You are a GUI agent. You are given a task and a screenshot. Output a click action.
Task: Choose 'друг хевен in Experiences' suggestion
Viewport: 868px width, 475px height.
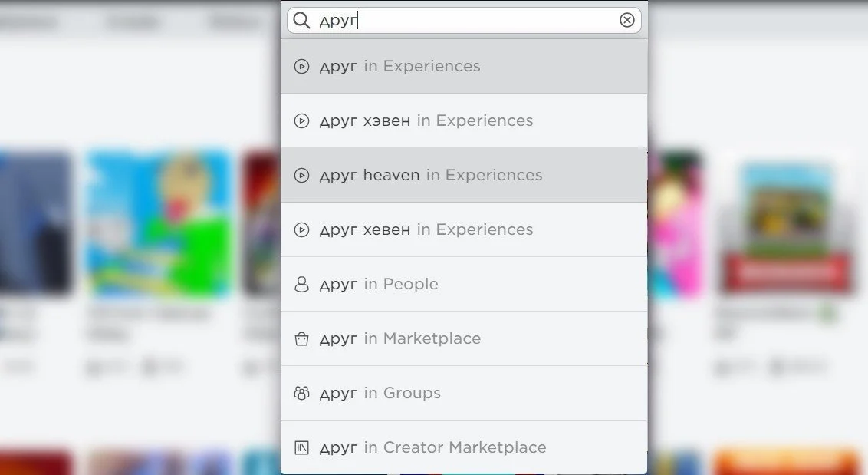pyautogui.click(x=464, y=229)
